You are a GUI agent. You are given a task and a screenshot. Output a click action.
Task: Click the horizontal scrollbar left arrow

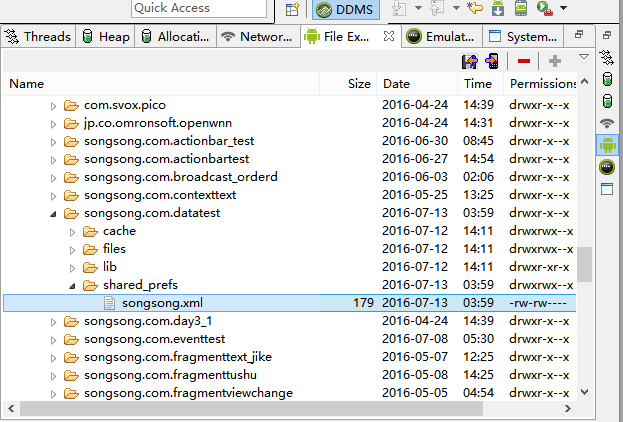point(11,408)
